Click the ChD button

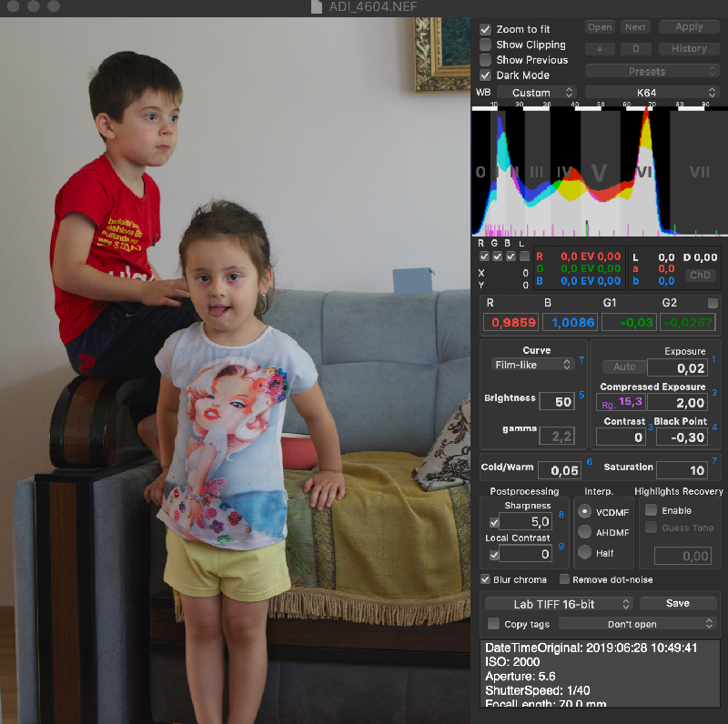pos(700,275)
